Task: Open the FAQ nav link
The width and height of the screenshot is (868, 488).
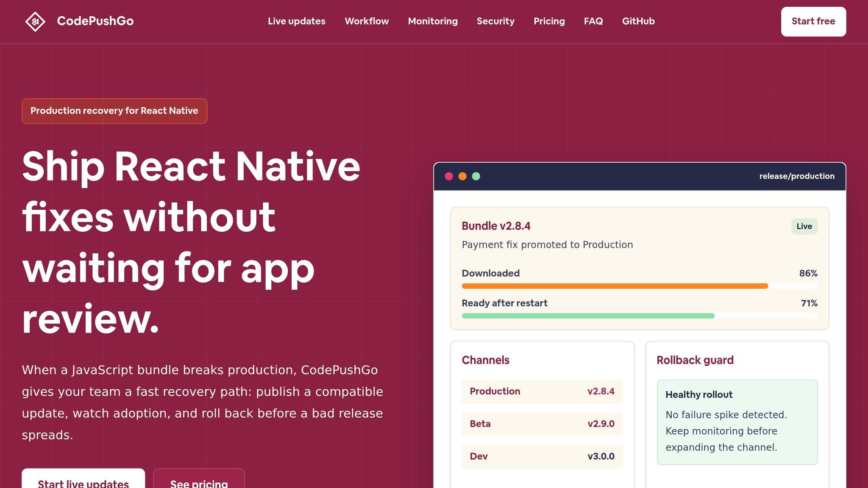Action: click(593, 21)
